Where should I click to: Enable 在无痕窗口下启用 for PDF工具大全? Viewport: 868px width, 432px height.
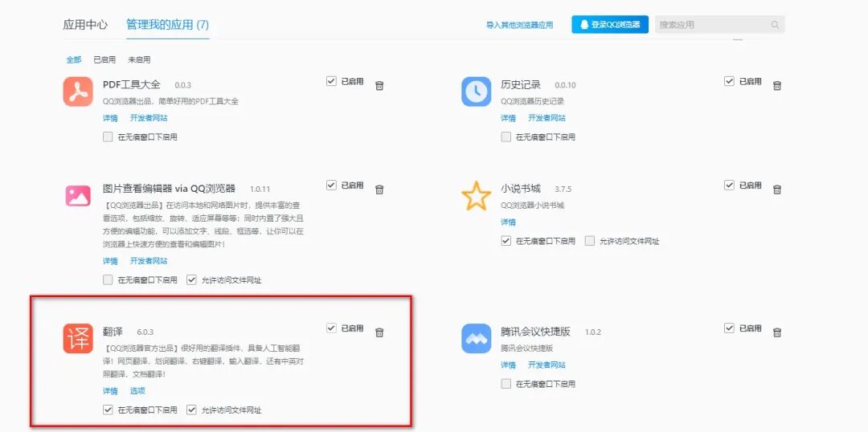click(x=108, y=137)
